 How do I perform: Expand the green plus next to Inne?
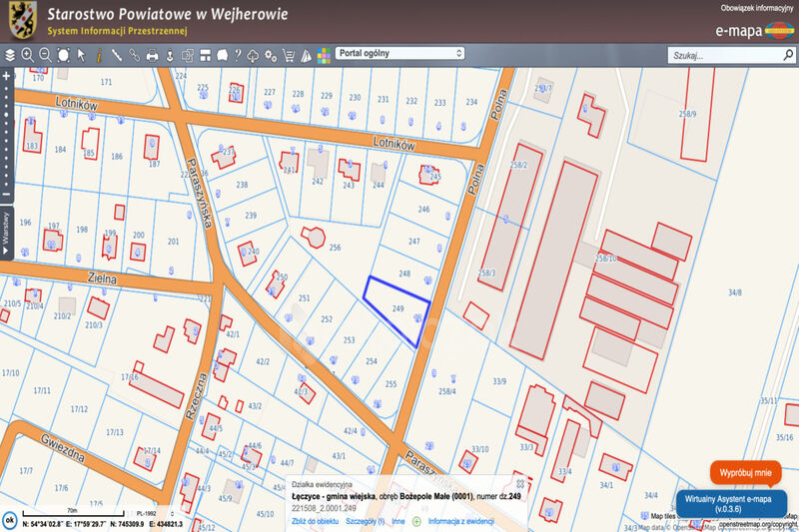point(416,521)
